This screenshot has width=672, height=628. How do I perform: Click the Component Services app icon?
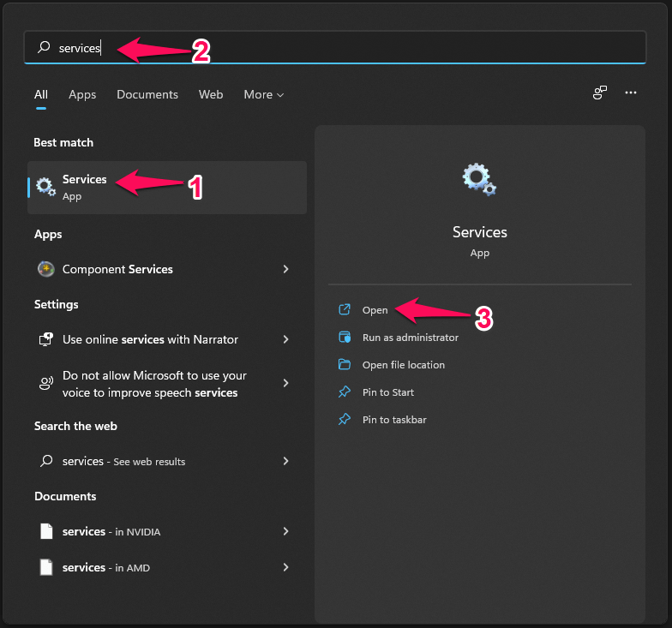point(46,269)
